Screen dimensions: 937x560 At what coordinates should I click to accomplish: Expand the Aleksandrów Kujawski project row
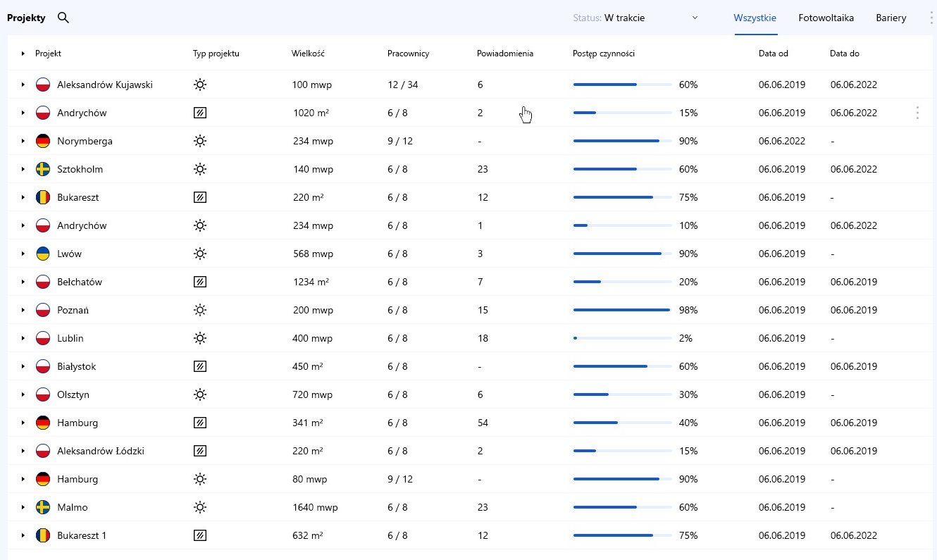pos(23,85)
